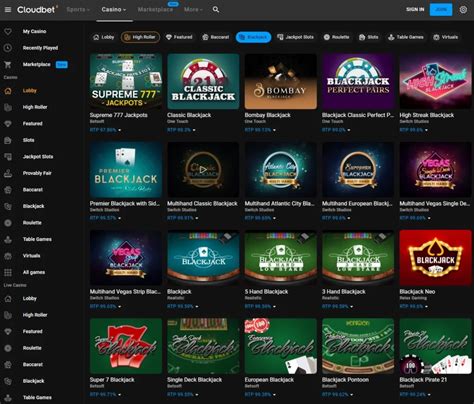Click the Jackpot Slots sidebar icon
The height and width of the screenshot is (404, 474).
point(8,157)
